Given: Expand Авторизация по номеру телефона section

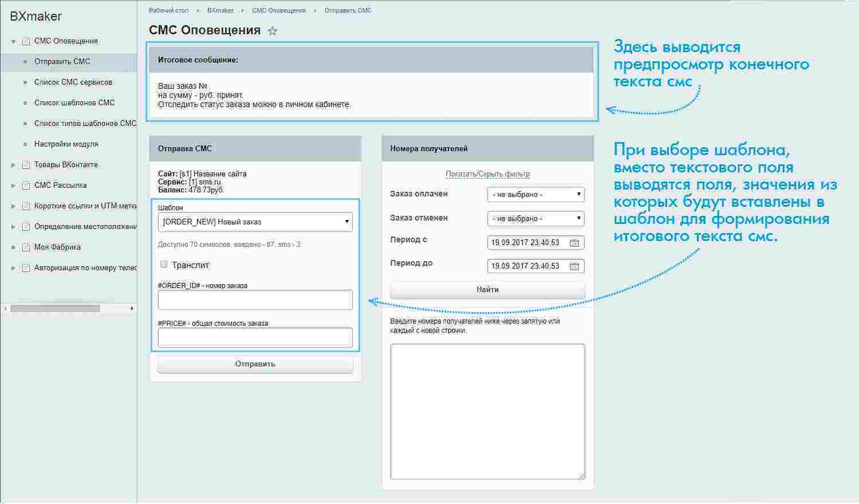Looking at the screenshot, I should coord(13,268).
